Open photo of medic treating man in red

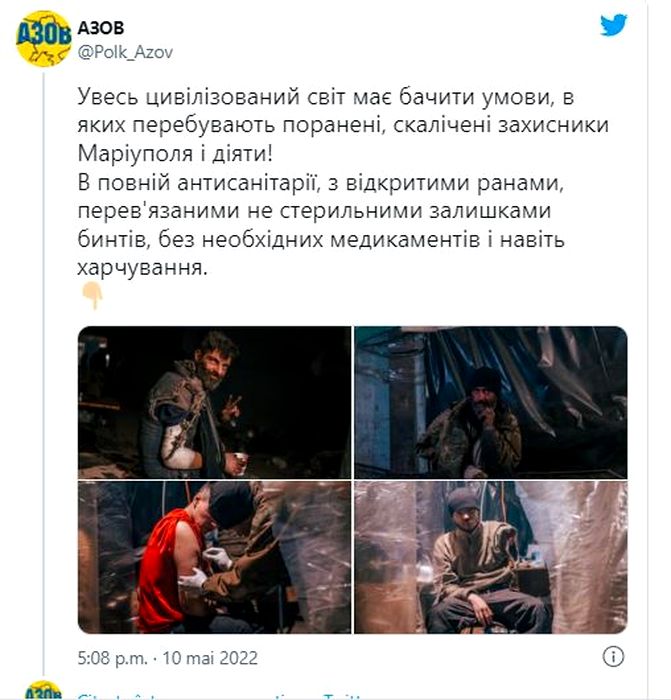click(214, 557)
